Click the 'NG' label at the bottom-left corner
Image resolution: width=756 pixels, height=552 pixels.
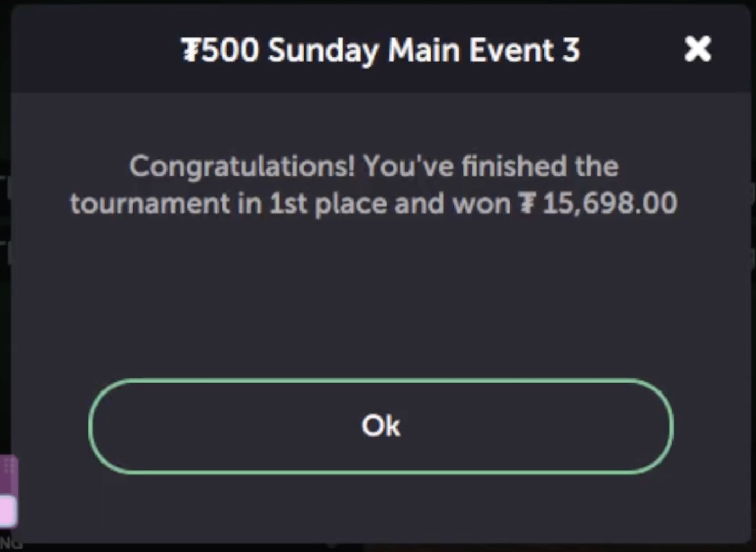pyautogui.click(x=10, y=542)
